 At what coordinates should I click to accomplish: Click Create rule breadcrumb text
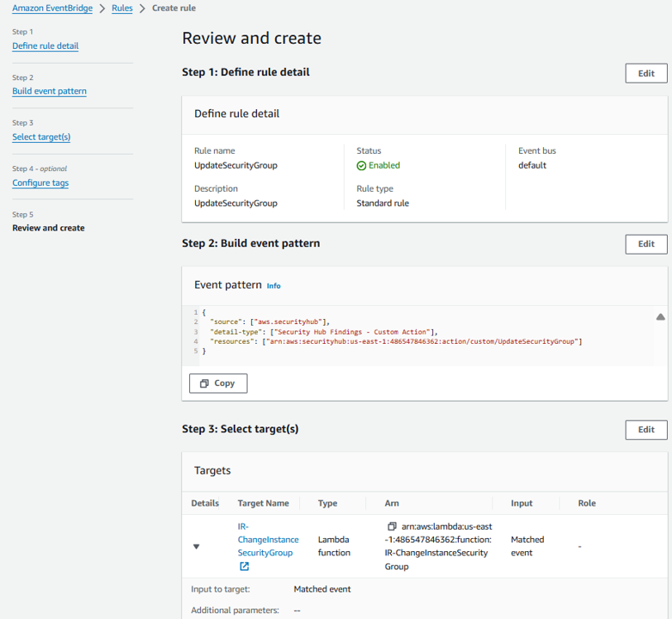pos(174,8)
